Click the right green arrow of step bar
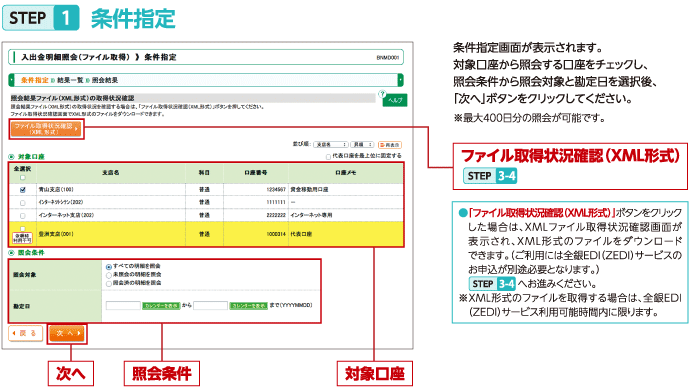The image size is (690, 391). [400, 80]
